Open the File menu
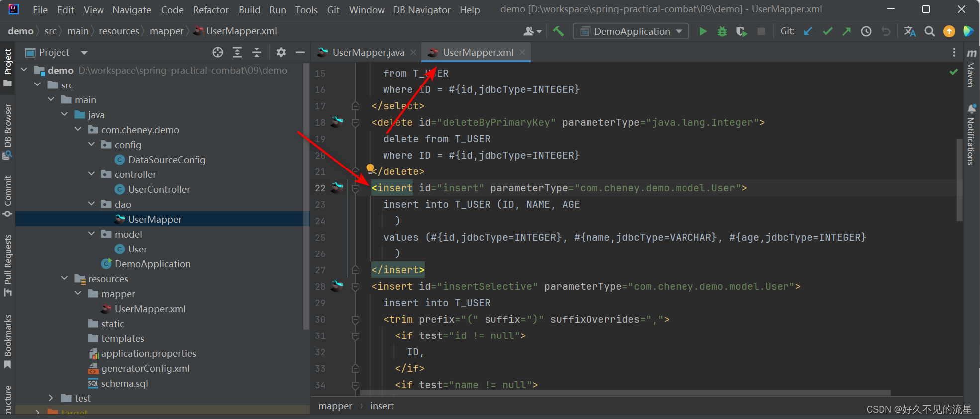 40,10
